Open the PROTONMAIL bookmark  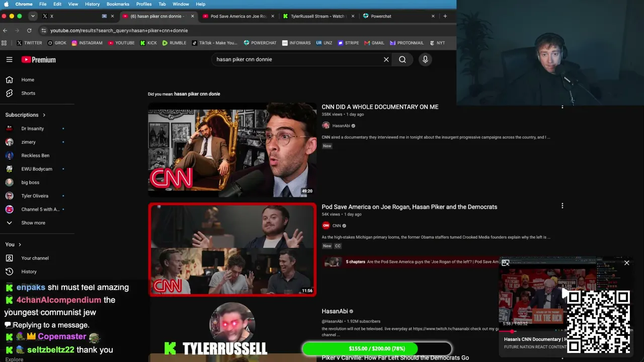407,43
